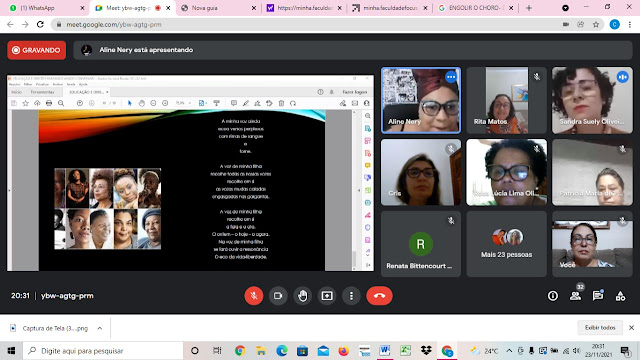Click the Ferramentas tab in the presented PDF reader
The image size is (640, 360).
[x=42, y=92]
